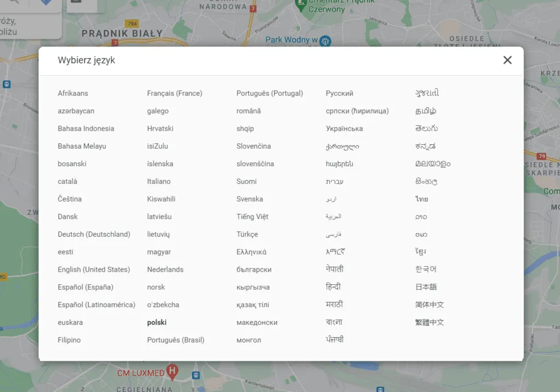Open the Park Wodny swimming pool icon
560x392 pixels.
point(326,40)
